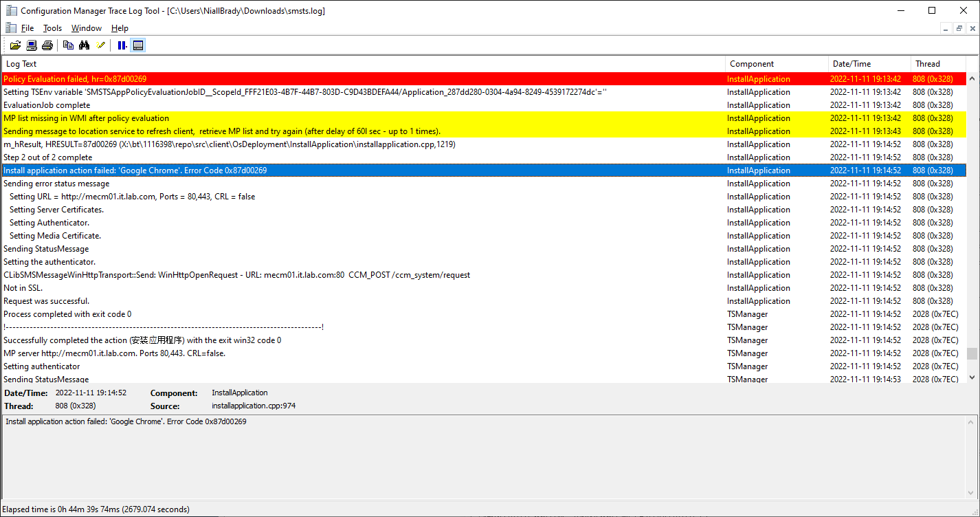Image resolution: width=980 pixels, height=517 pixels.
Task: Select the 'Setting Authenticator.' row
Action: coord(484,223)
